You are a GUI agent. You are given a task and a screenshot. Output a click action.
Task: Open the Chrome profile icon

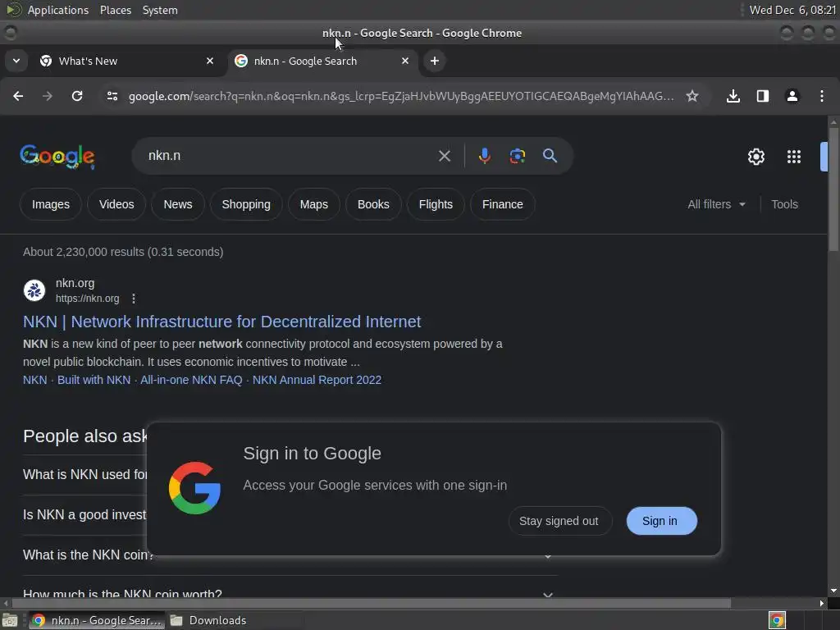792,96
